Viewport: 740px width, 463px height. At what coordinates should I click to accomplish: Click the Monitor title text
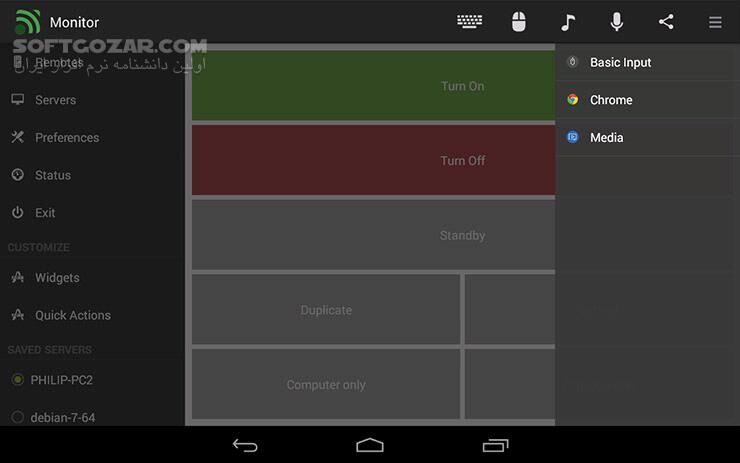coord(74,22)
